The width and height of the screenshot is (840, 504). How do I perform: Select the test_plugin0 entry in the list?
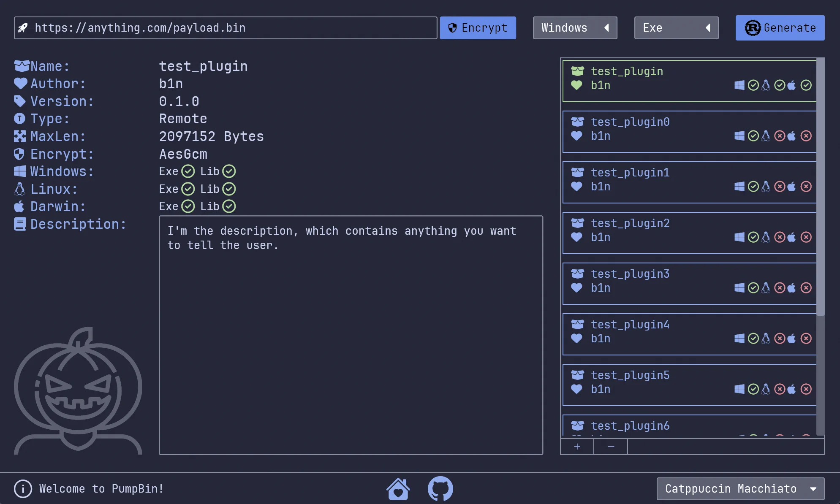click(x=690, y=132)
